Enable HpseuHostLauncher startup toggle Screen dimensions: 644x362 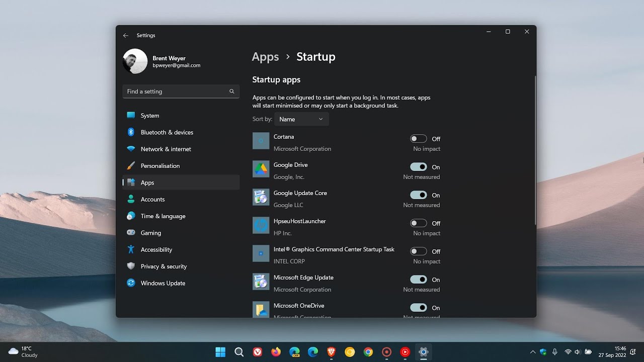[419, 223]
